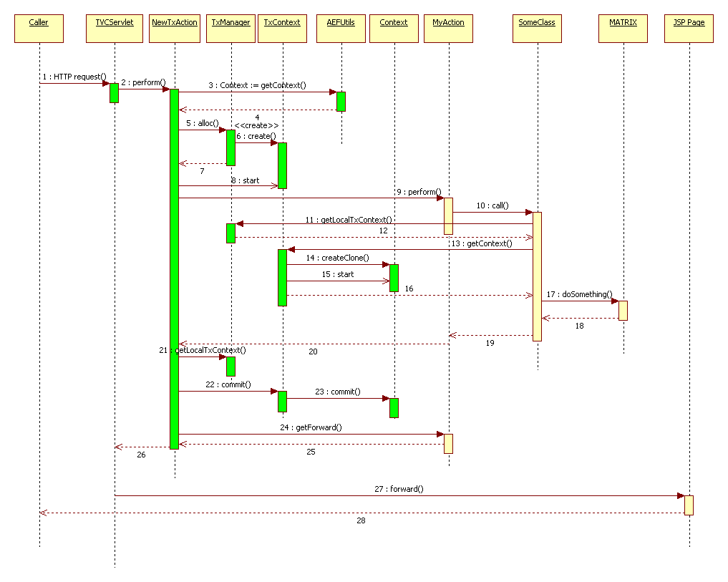
Task: Select the TVCServlet lifeline header
Action: (115, 29)
